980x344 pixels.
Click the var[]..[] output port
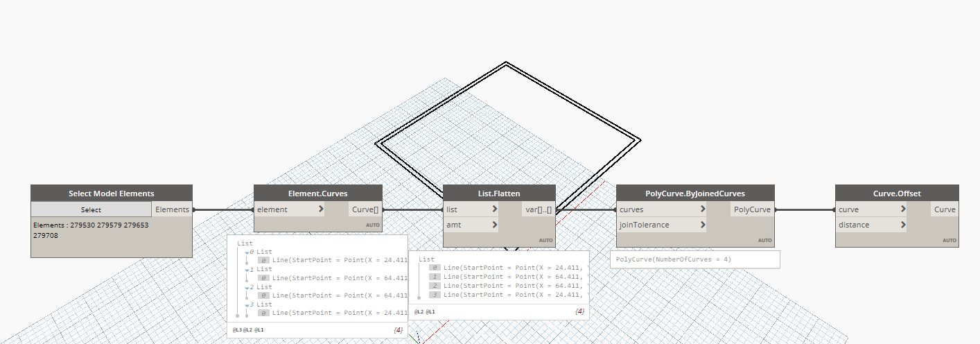tap(539, 209)
